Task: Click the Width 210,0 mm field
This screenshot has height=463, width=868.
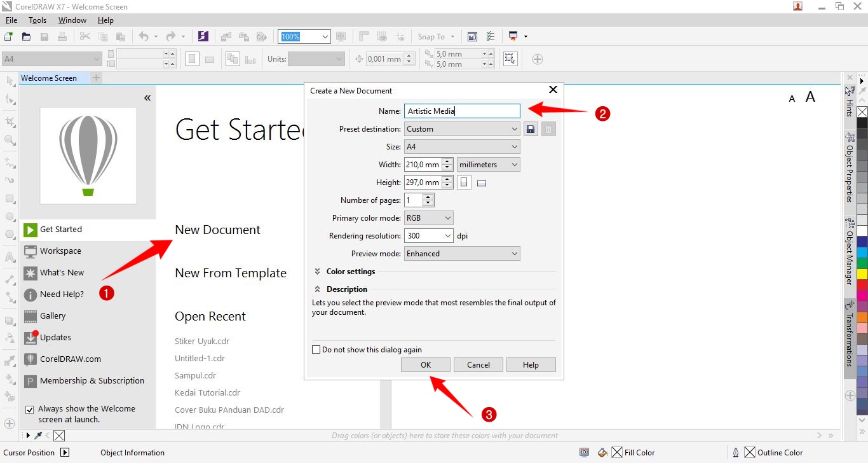Action: tap(423, 165)
